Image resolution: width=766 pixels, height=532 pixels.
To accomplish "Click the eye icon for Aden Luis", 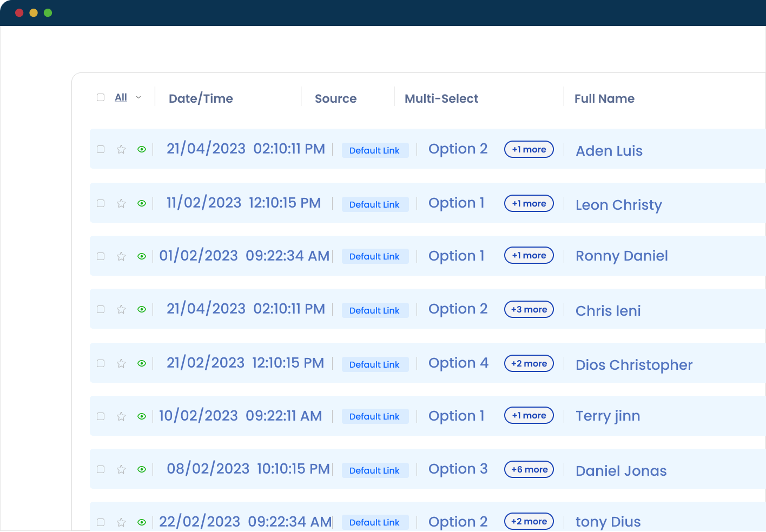I will [142, 149].
